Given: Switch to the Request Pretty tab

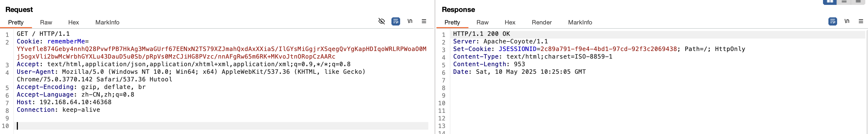Looking at the screenshot, I should (x=16, y=22).
